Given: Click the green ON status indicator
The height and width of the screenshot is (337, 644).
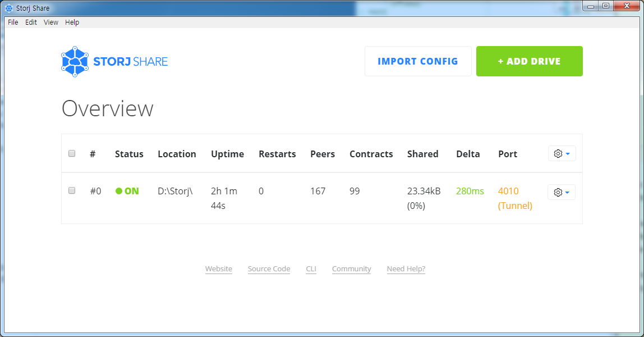Looking at the screenshot, I should (x=127, y=191).
